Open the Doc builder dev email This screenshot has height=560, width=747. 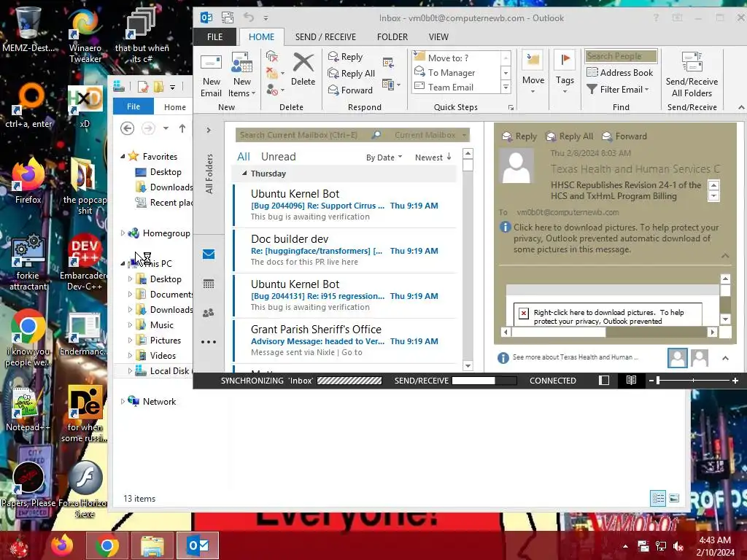(345, 250)
